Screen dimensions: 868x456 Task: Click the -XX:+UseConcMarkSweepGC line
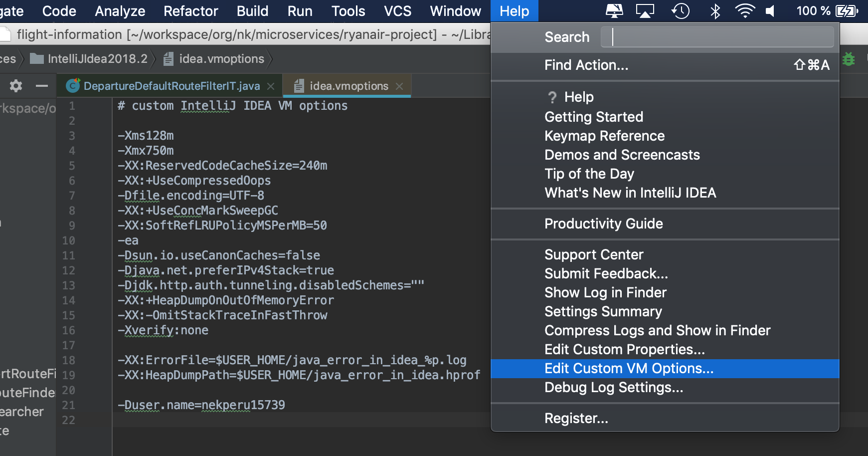coord(198,211)
